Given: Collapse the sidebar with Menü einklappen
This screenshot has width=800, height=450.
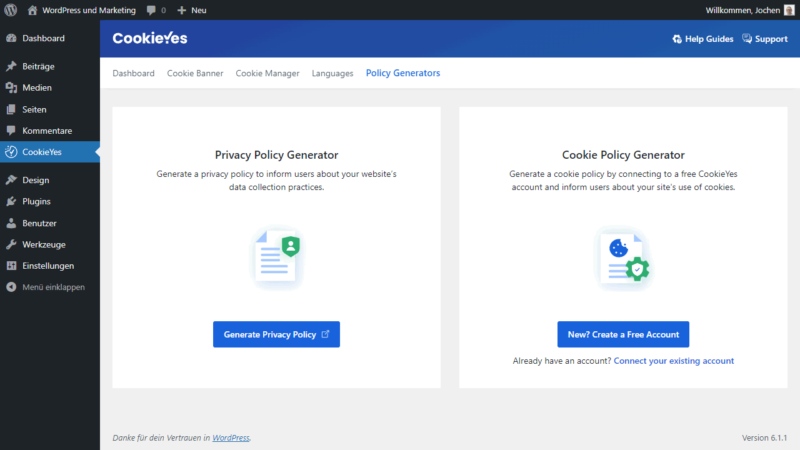Looking at the screenshot, I should click(x=52, y=287).
